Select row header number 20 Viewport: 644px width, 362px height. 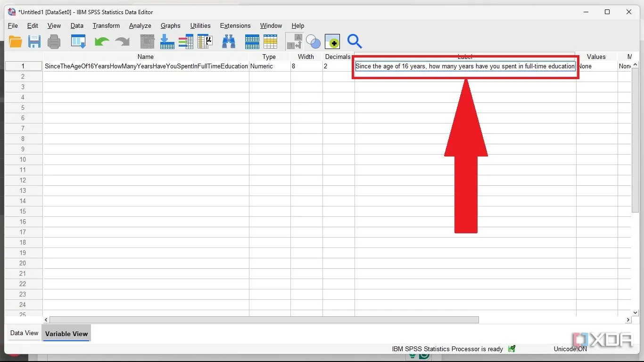pyautogui.click(x=24, y=263)
